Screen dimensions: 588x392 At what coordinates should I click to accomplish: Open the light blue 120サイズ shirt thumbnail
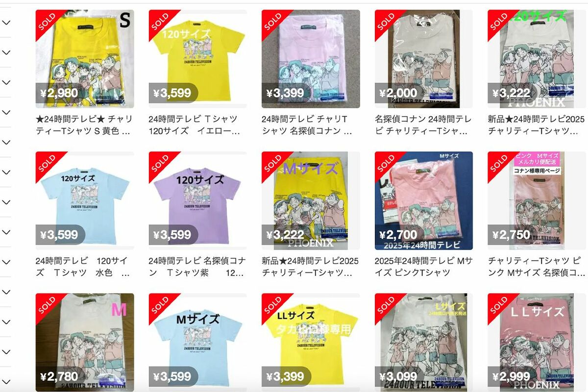click(85, 201)
